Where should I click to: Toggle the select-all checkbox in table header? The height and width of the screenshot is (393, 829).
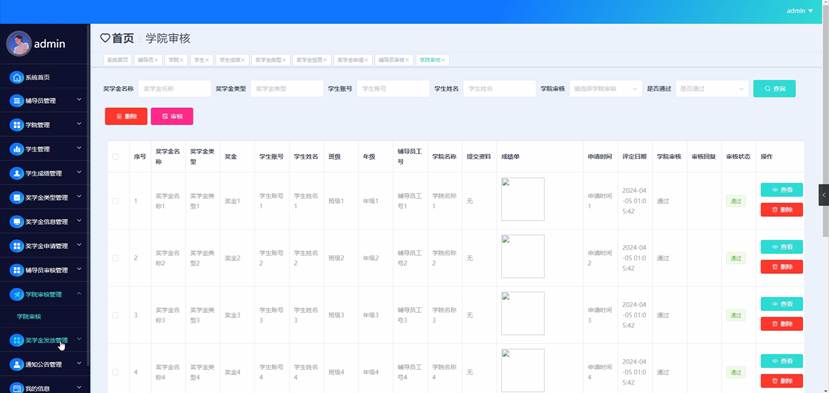coord(115,157)
